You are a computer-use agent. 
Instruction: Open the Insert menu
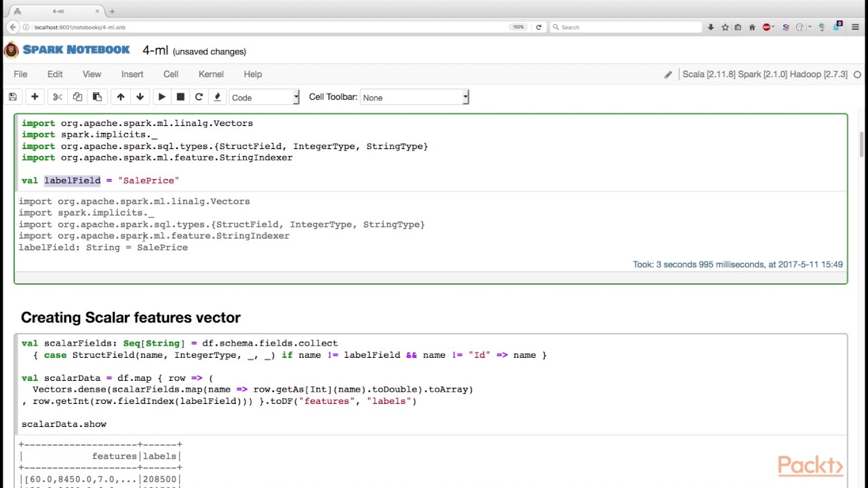click(132, 75)
